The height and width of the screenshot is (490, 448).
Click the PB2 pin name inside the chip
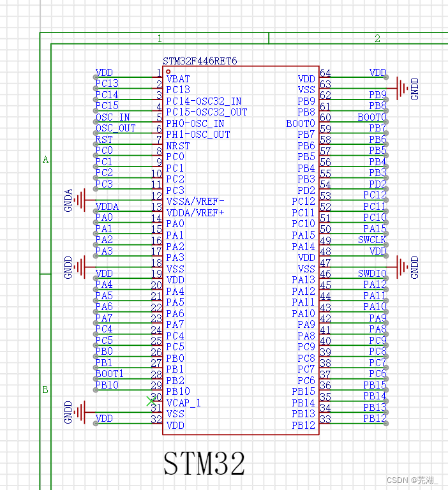pyautogui.click(x=175, y=380)
